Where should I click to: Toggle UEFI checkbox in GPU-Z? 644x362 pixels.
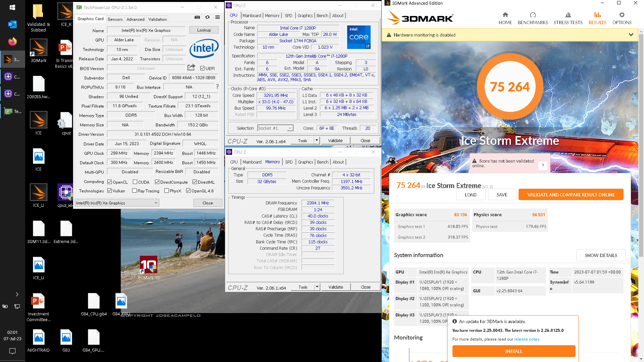click(202, 68)
